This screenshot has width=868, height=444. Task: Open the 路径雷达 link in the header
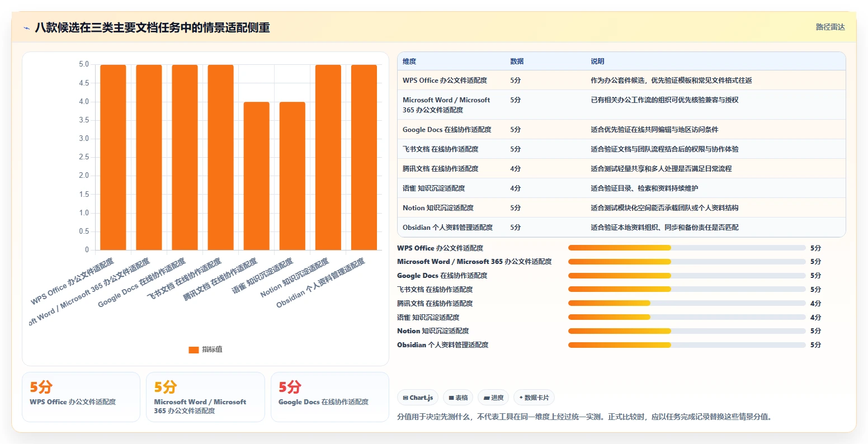[830, 27]
